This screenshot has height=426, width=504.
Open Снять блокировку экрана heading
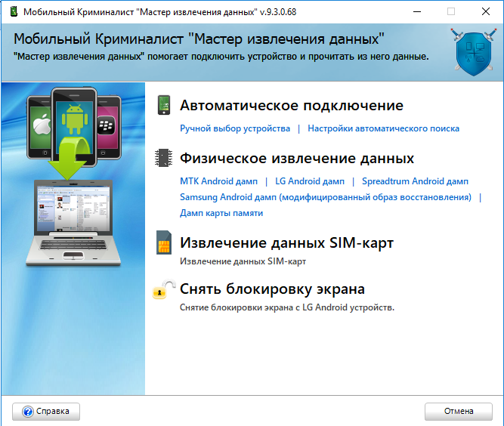[x=272, y=289]
